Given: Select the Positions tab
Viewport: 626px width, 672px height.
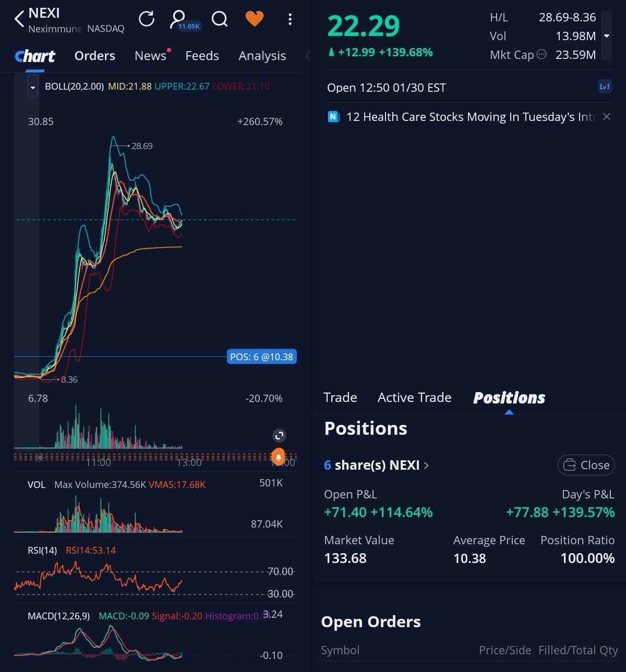Looking at the screenshot, I should [509, 398].
